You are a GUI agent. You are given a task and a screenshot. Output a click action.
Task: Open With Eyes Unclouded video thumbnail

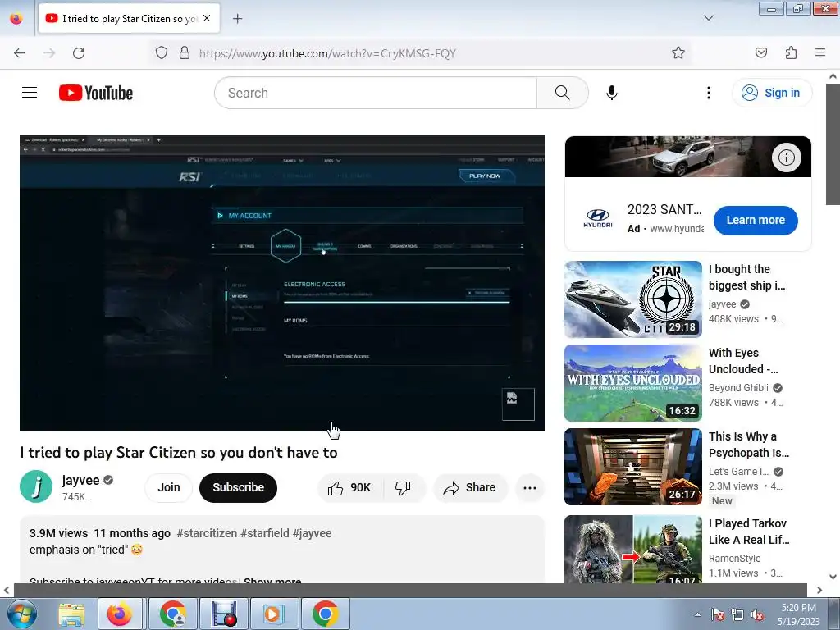coord(633,383)
